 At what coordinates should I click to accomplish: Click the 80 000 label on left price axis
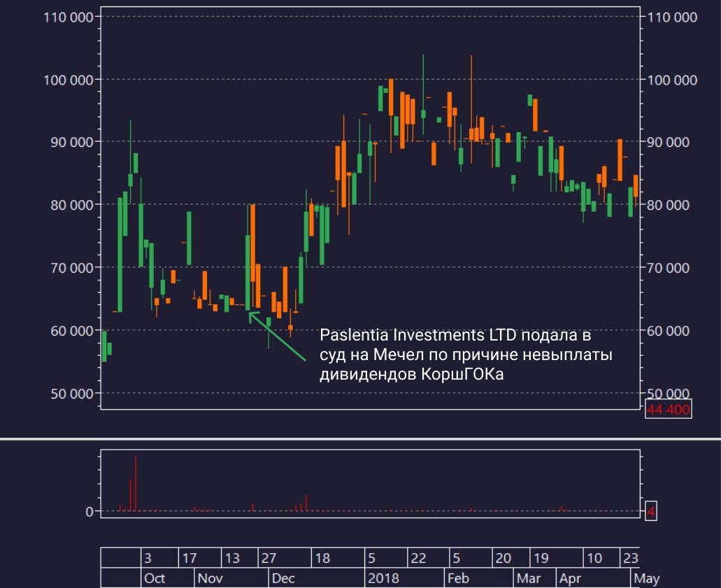click(72, 205)
